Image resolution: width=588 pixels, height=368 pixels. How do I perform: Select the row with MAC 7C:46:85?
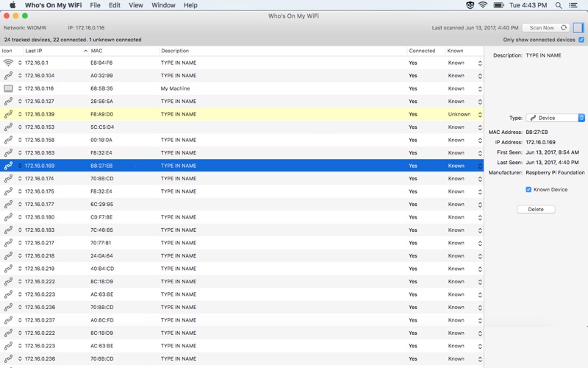point(242,230)
